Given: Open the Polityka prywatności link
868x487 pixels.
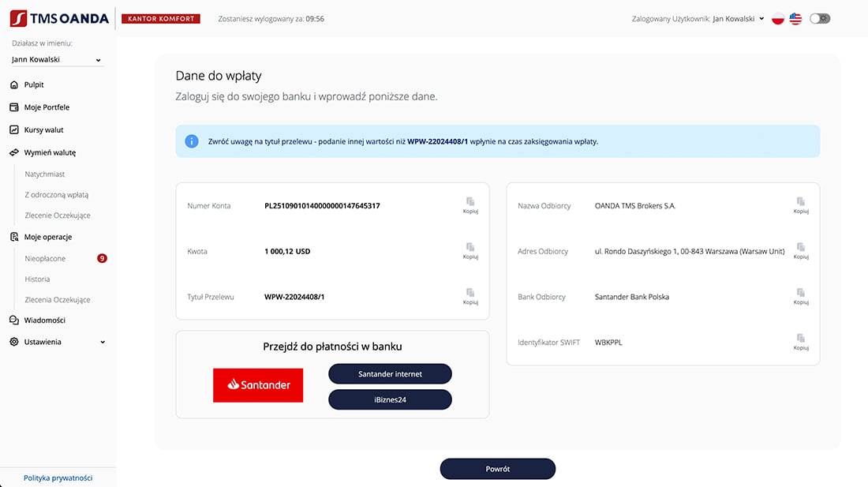Looking at the screenshot, I should [x=58, y=478].
